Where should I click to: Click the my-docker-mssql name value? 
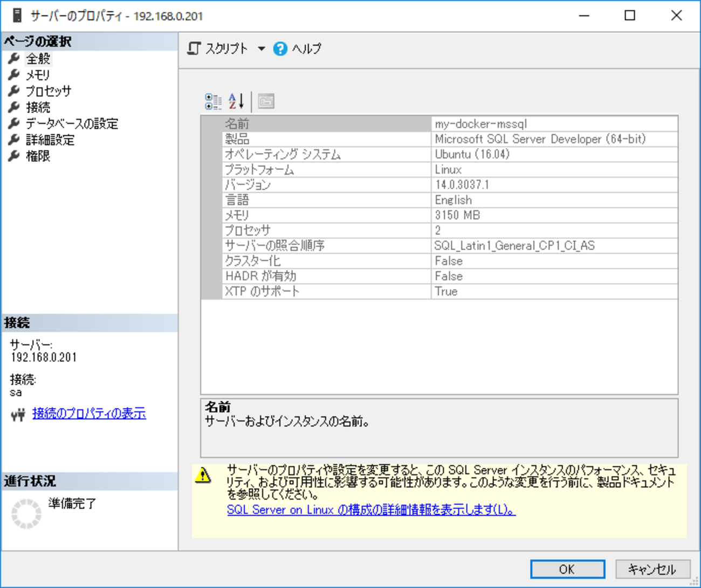coord(481,124)
